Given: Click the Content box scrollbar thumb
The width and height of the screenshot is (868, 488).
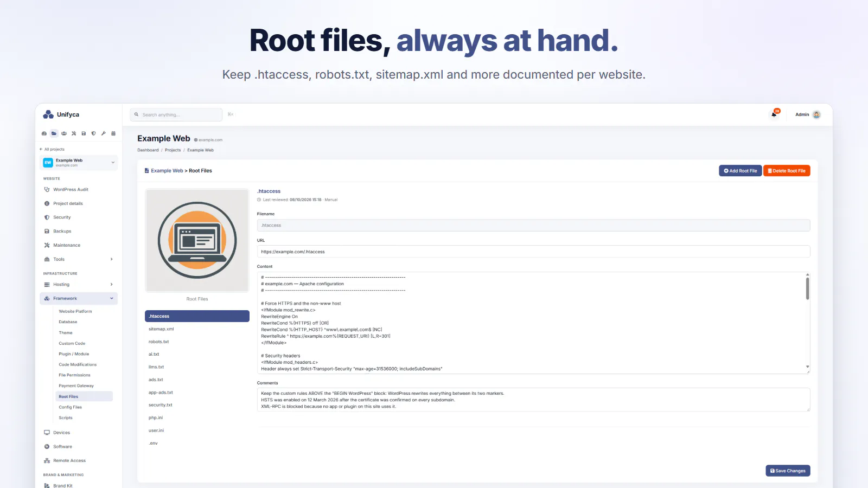Looking at the screenshot, I should [807, 288].
